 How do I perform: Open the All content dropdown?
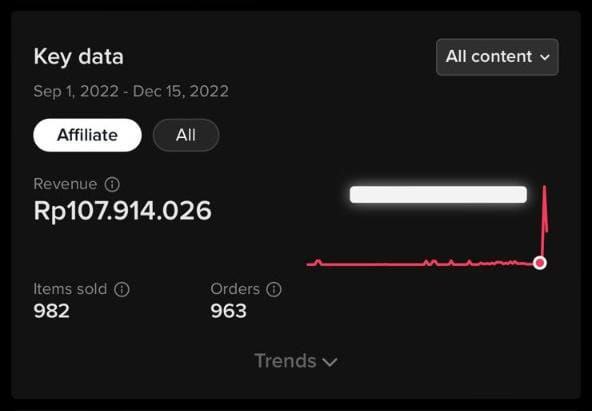[497, 57]
